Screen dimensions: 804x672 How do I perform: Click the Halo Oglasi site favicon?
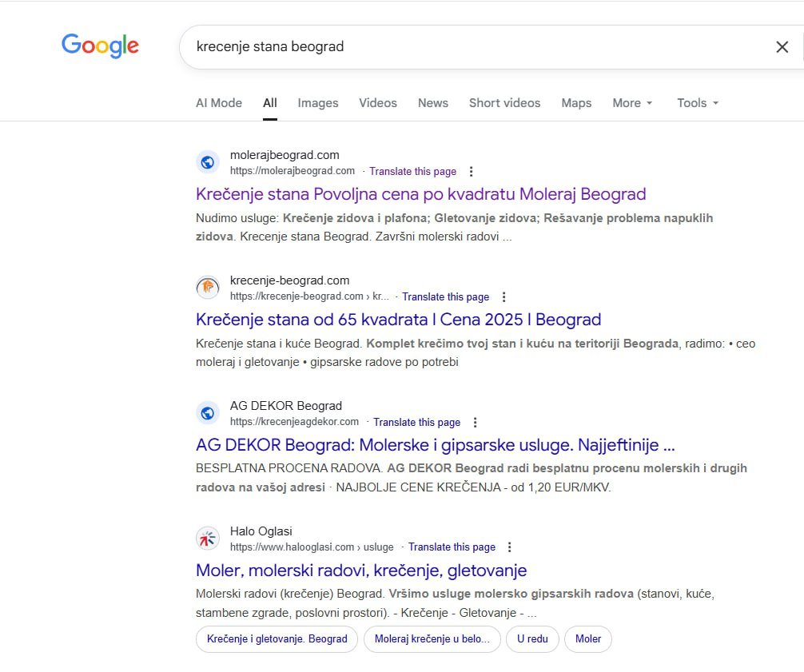coord(208,539)
